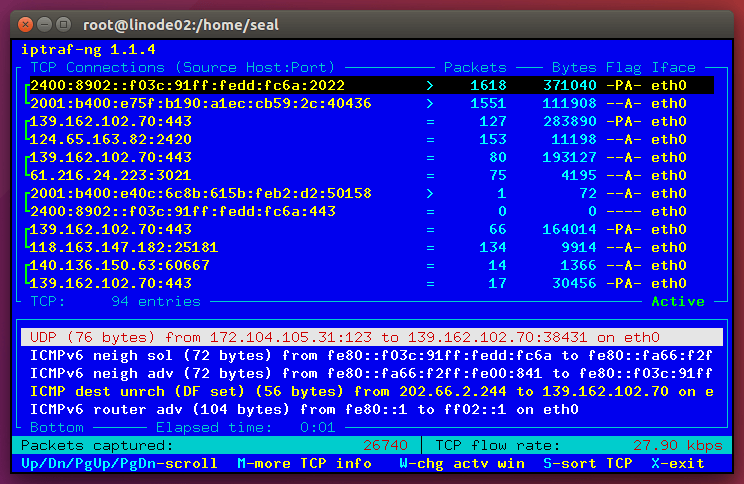This screenshot has height=484, width=744.
Task: Click the M-more TCP info hint
Action: click(304, 464)
